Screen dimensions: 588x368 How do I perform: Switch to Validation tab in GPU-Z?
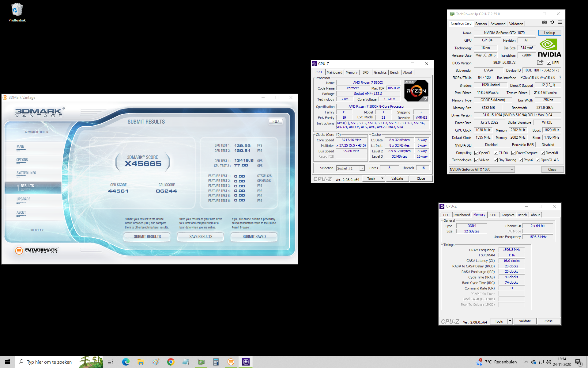[x=516, y=24]
